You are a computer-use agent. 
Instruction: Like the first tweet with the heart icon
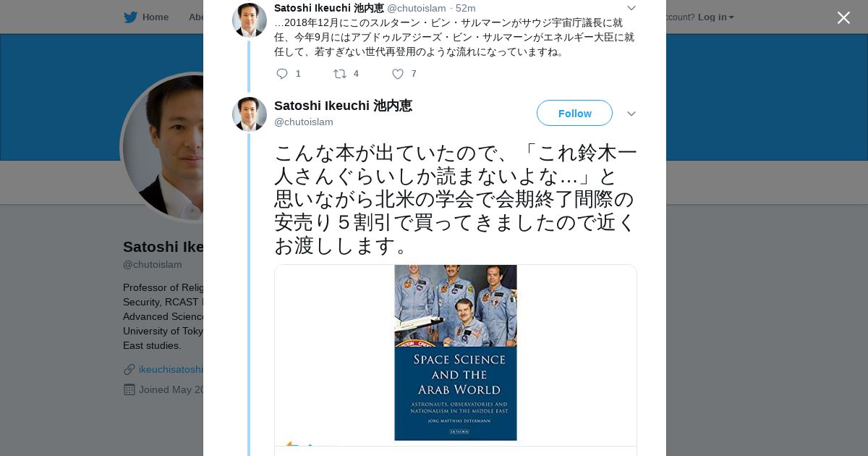point(398,74)
